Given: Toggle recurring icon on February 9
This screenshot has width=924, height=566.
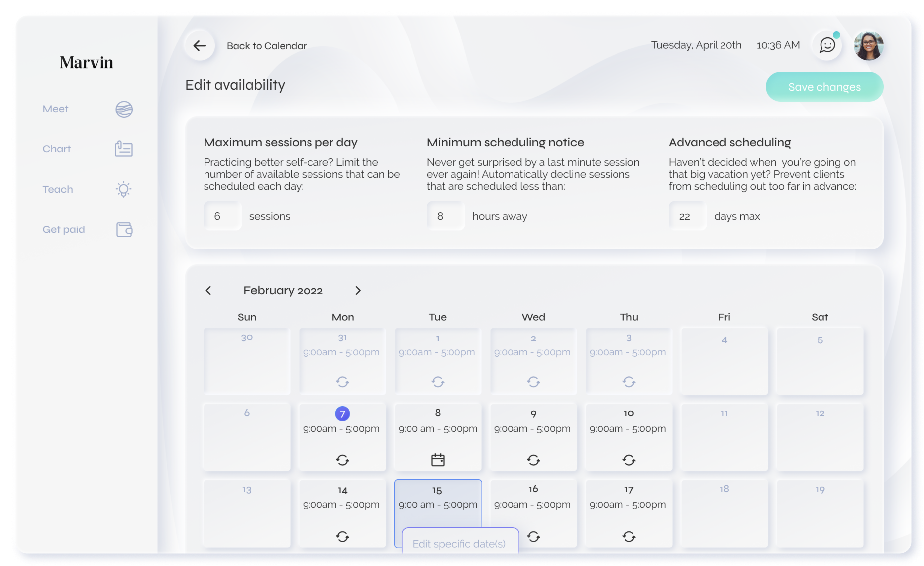Looking at the screenshot, I should (x=533, y=460).
